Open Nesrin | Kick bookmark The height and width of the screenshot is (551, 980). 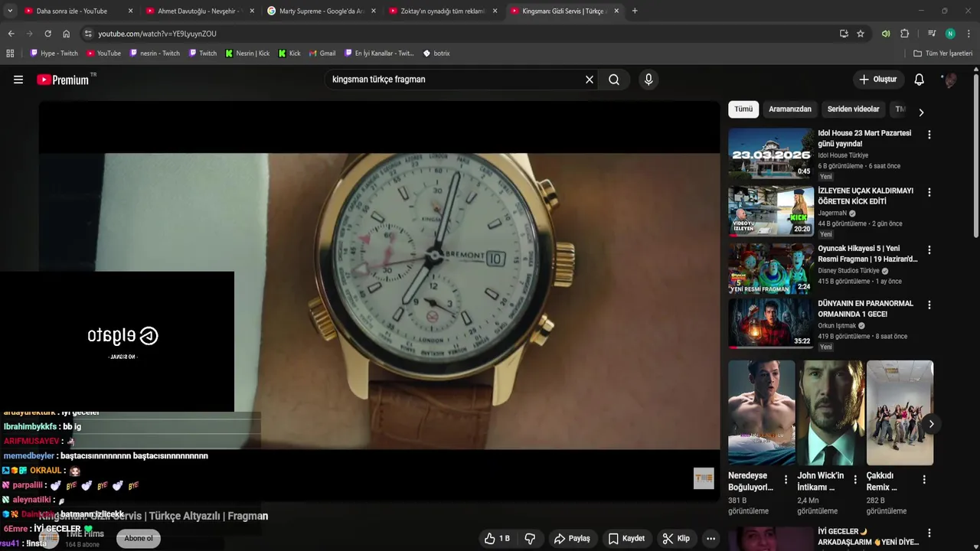(247, 54)
